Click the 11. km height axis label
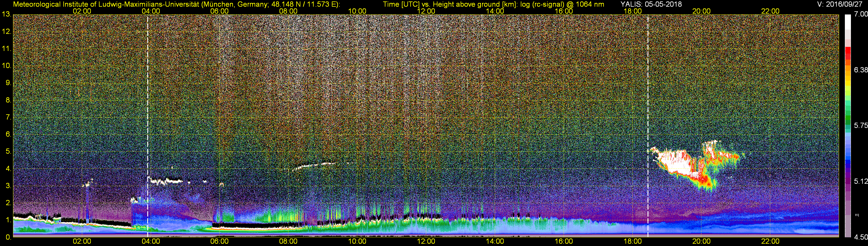Viewport: 868px width, 246px height. pos(6,49)
